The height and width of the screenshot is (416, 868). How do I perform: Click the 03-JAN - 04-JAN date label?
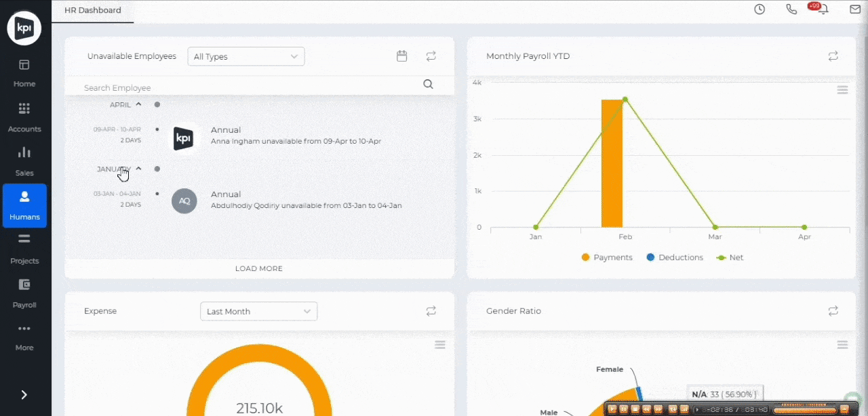[117, 194]
